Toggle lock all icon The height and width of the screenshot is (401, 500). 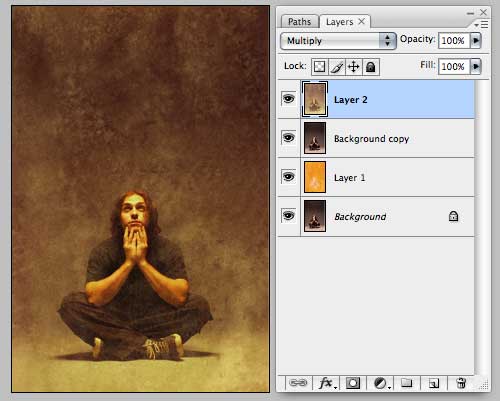pyautogui.click(x=371, y=67)
